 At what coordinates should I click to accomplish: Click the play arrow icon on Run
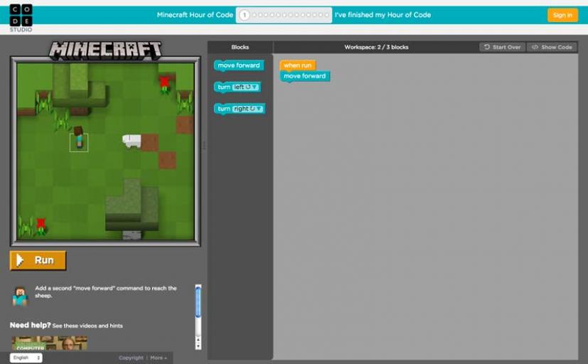(20, 260)
